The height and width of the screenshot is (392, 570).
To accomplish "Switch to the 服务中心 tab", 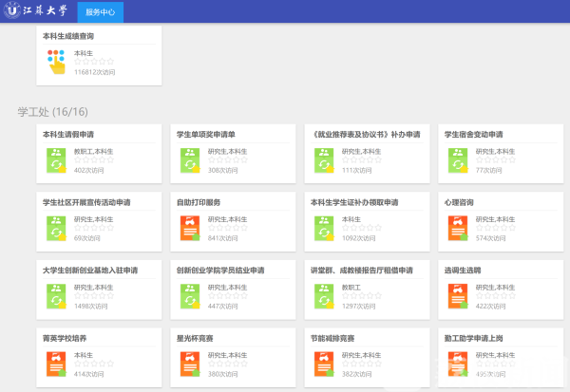I will [x=100, y=11].
